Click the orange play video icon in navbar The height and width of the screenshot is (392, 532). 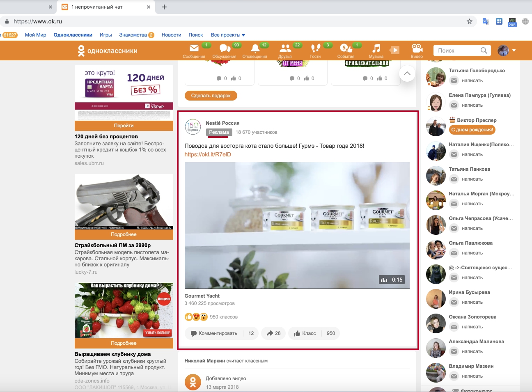pyautogui.click(x=394, y=50)
